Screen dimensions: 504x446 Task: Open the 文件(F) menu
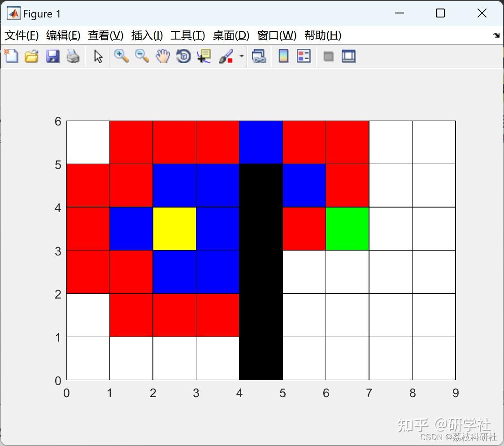click(22, 35)
